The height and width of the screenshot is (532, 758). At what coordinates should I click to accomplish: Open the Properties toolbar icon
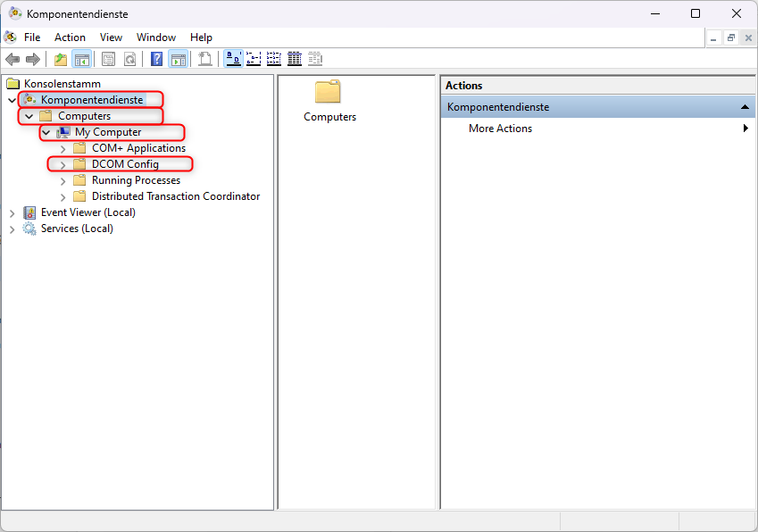108,59
